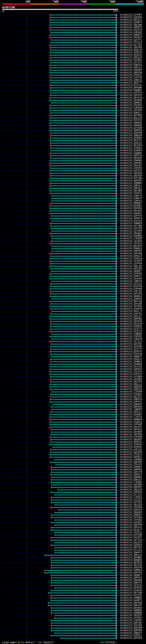Click the UniRef100_B9SWB1 label

coord(131,557)
